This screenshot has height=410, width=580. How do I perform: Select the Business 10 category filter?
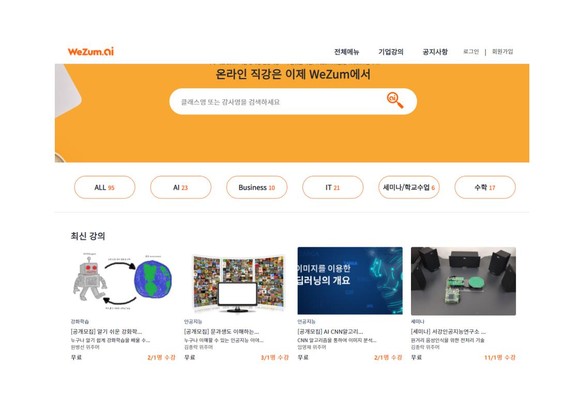pos(257,187)
